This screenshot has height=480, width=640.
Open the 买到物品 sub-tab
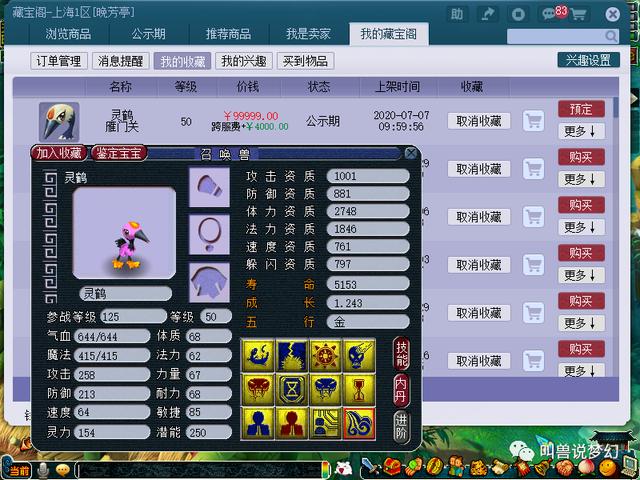point(305,61)
